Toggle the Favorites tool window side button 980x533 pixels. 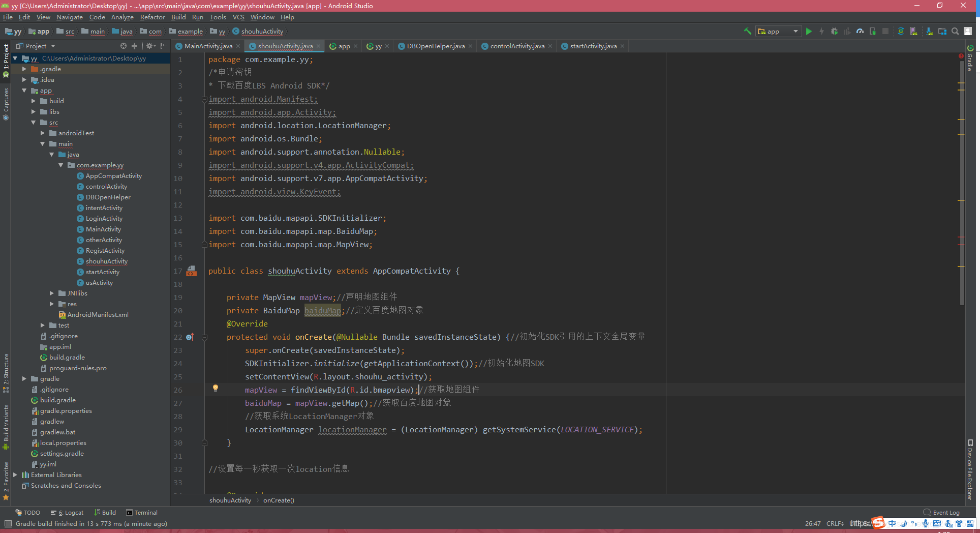pyautogui.click(x=6, y=481)
